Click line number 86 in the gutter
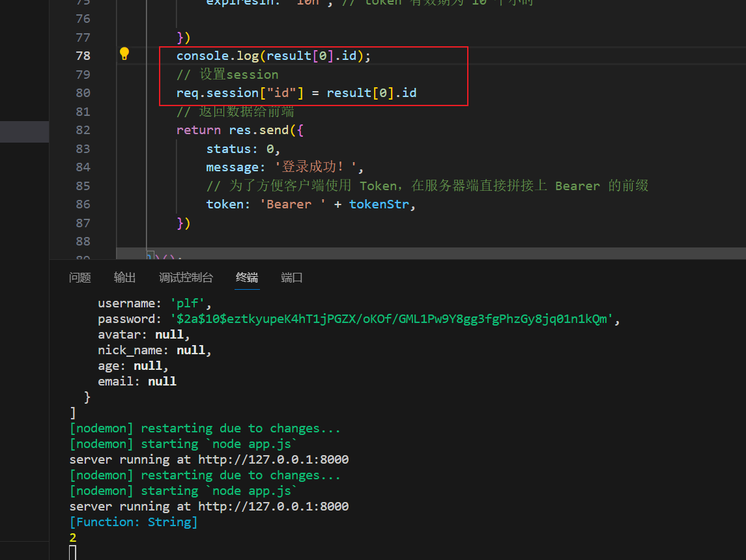 [83, 204]
